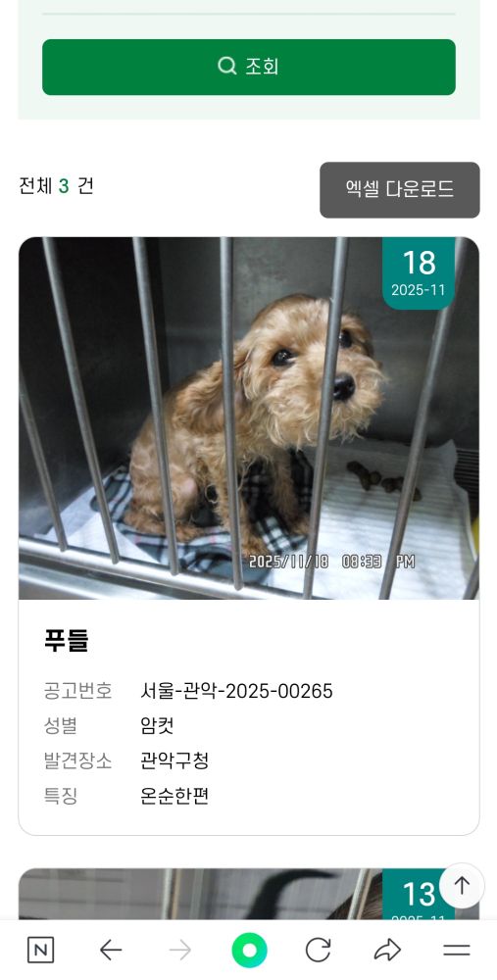Download results via 엑셀 다운로드 button

pos(400,190)
